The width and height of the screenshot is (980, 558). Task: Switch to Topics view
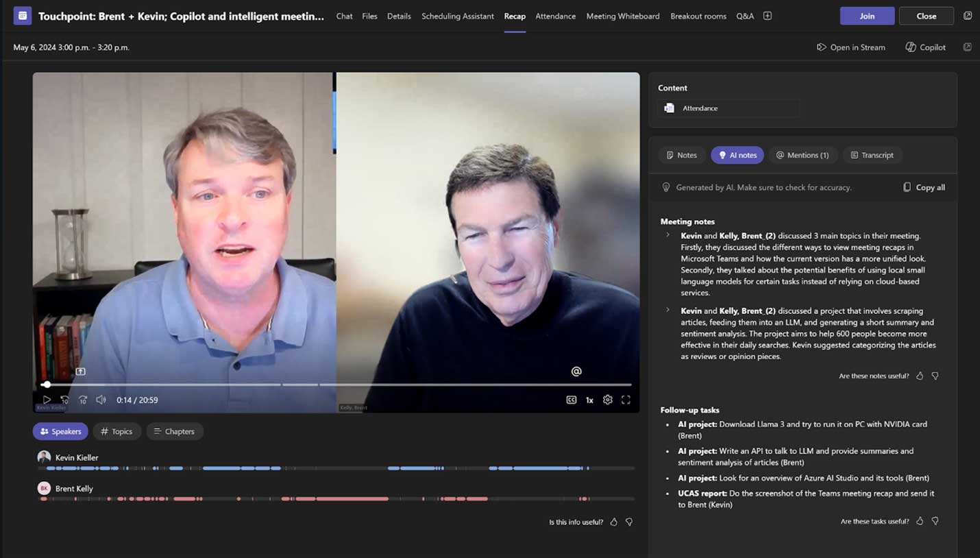[x=116, y=431]
